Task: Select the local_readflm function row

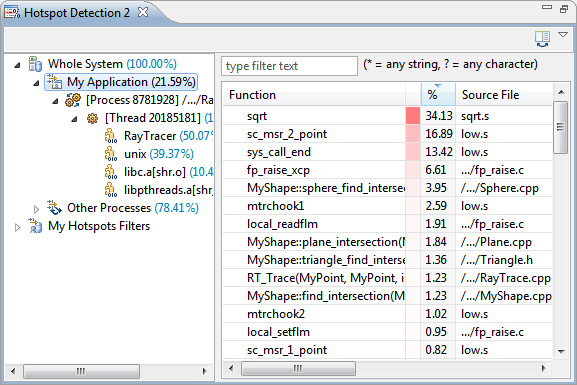Action: pos(387,224)
